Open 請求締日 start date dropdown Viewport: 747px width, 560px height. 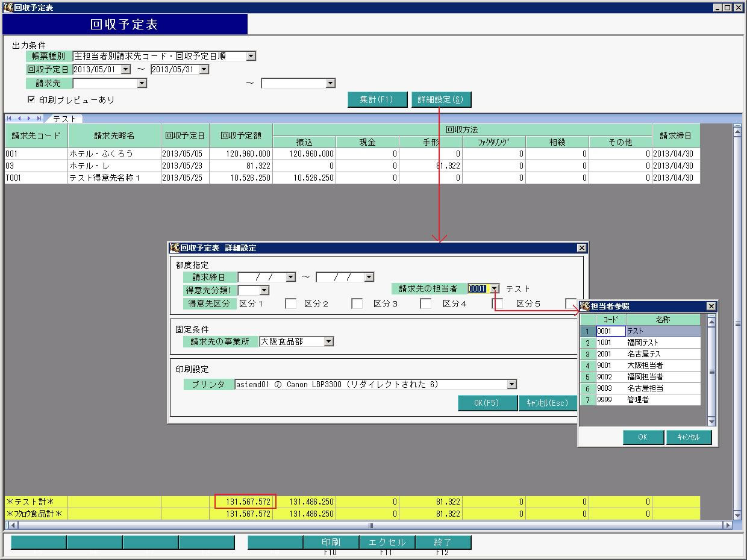point(291,277)
